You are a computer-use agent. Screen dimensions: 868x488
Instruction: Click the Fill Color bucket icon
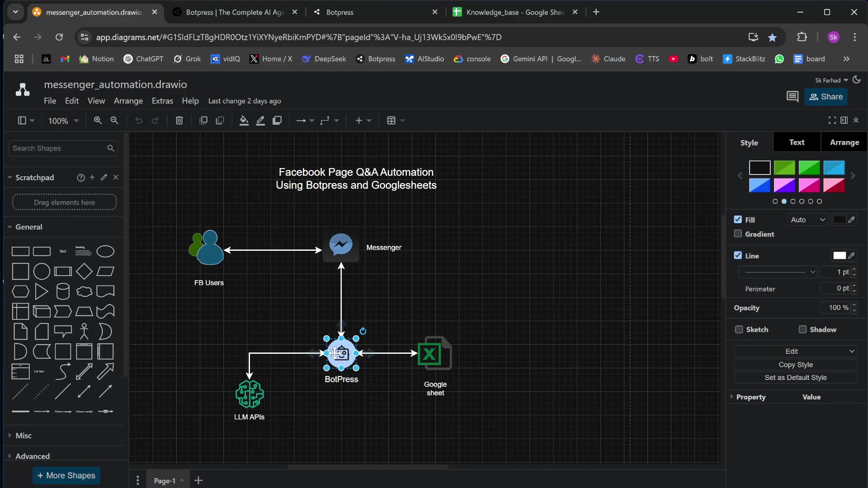pyautogui.click(x=244, y=120)
